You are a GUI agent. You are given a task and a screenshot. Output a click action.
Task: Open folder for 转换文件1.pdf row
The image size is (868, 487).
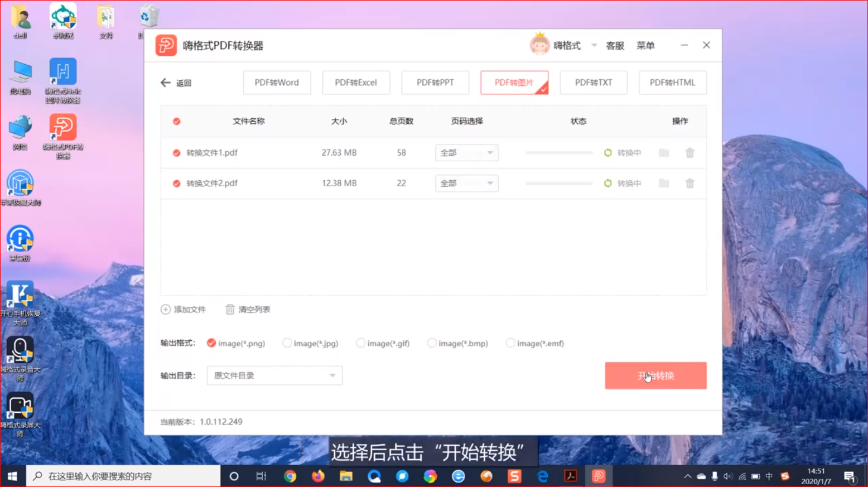[x=663, y=153]
